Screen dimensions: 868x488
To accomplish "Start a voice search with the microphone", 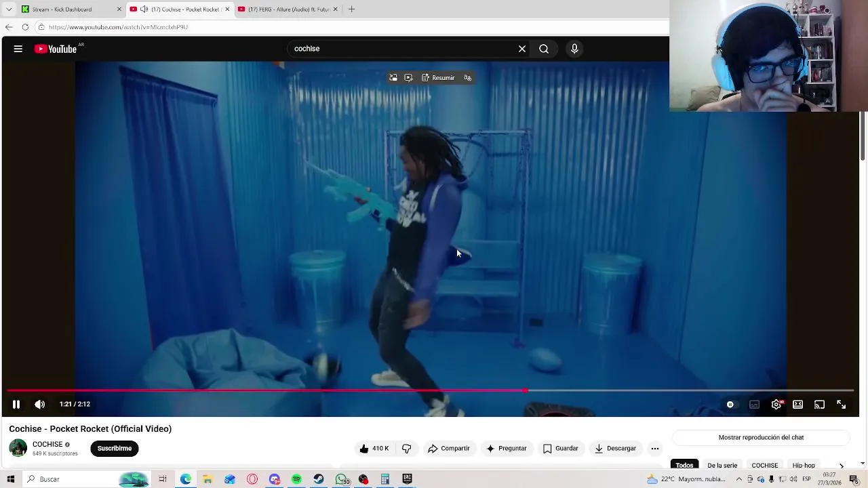I will 574,49.
